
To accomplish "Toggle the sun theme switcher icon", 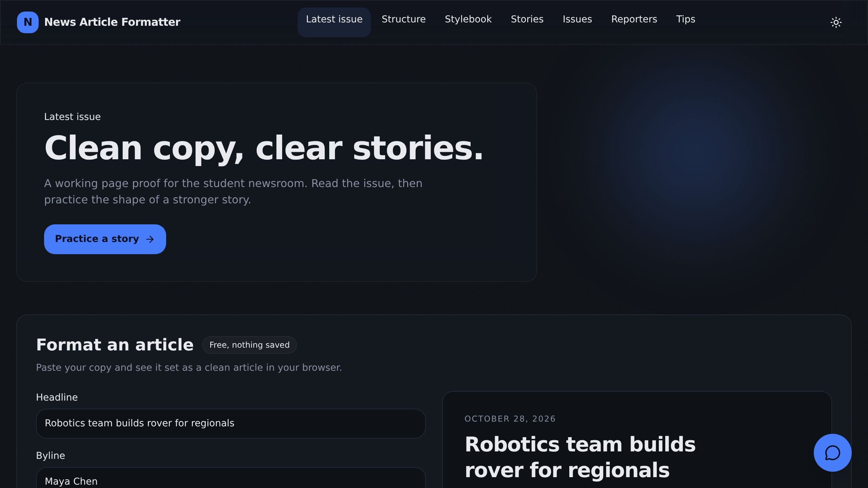I will point(836,22).
